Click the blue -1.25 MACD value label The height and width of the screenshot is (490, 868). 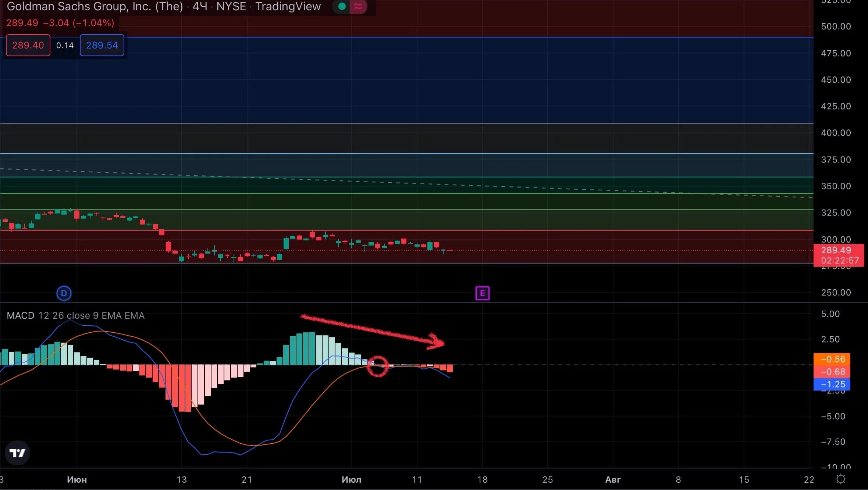point(832,384)
